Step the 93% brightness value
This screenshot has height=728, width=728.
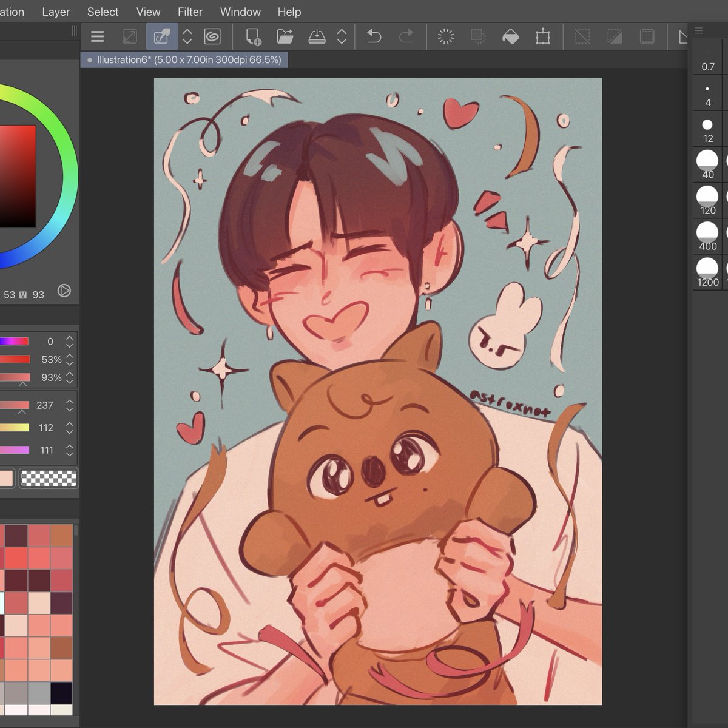[70, 377]
